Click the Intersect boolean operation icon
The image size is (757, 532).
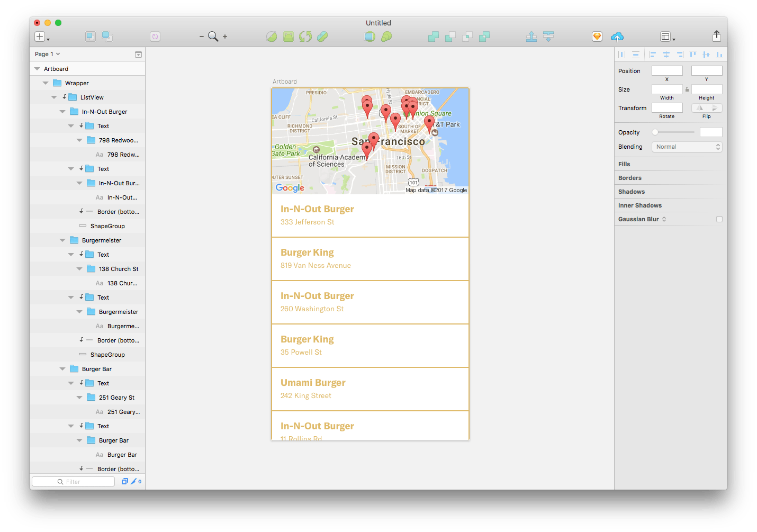[x=467, y=37]
